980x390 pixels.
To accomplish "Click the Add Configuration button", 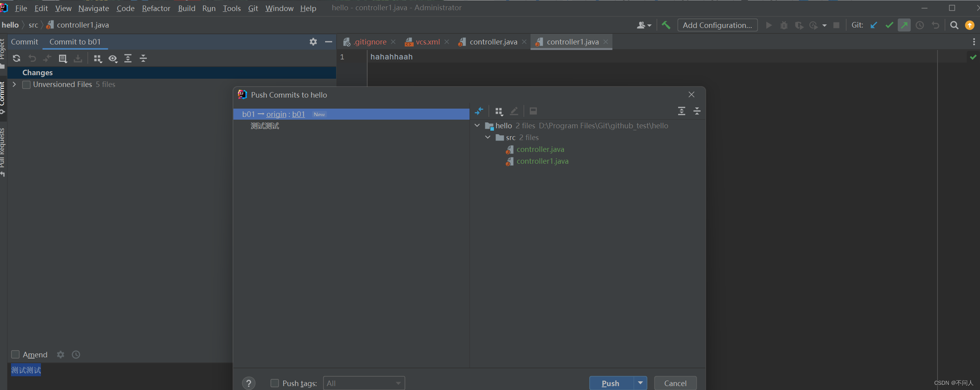I will tap(717, 25).
